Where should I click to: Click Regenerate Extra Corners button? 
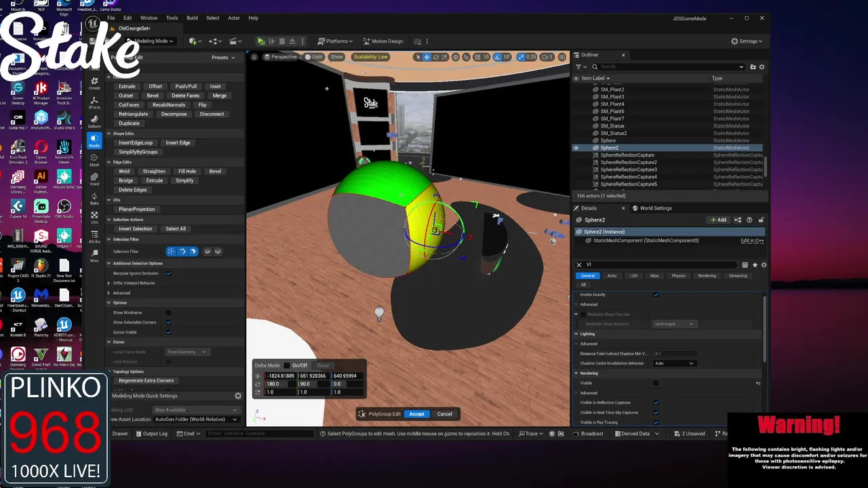pos(146,381)
